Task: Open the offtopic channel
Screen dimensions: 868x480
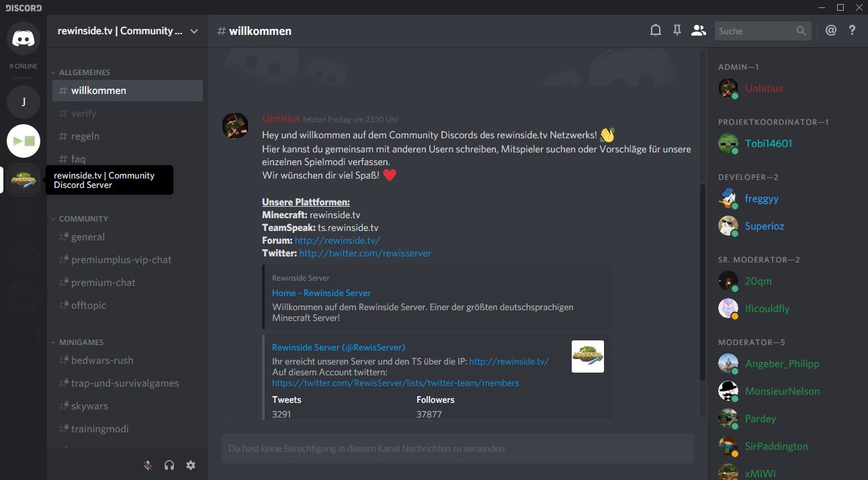Action: pyautogui.click(x=128, y=305)
